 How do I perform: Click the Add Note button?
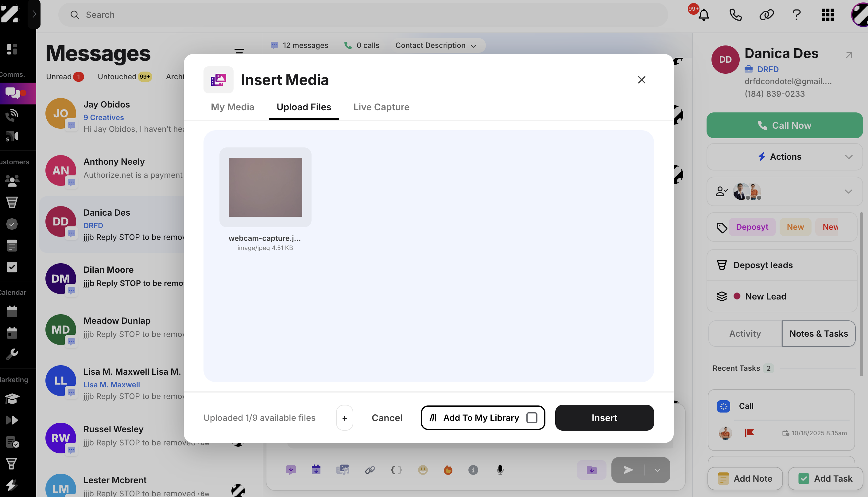[x=745, y=478]
